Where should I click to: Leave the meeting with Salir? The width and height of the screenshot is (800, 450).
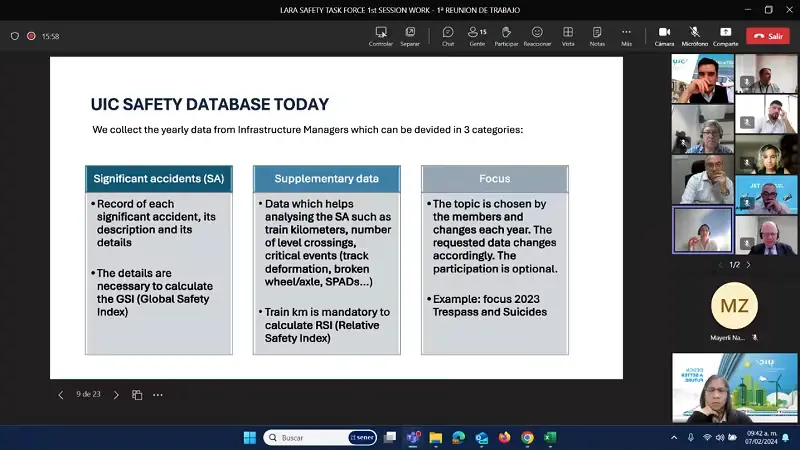point(768,36)
